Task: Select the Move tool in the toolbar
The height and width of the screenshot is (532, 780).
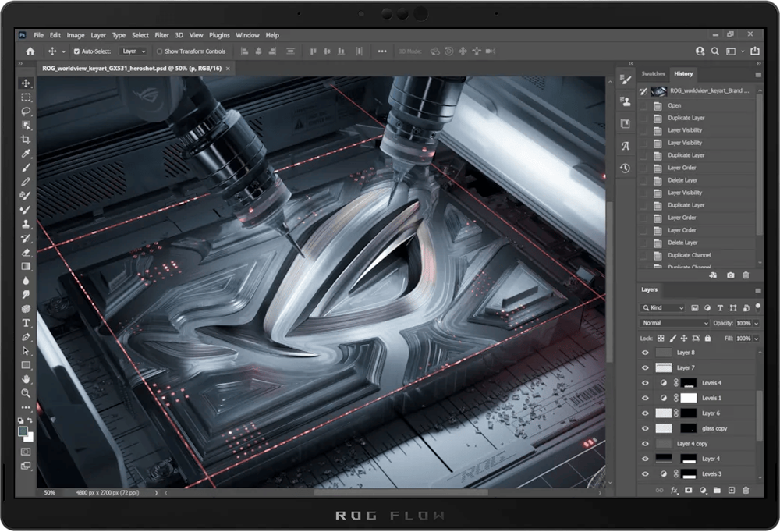Action: [x=26, y=83]
